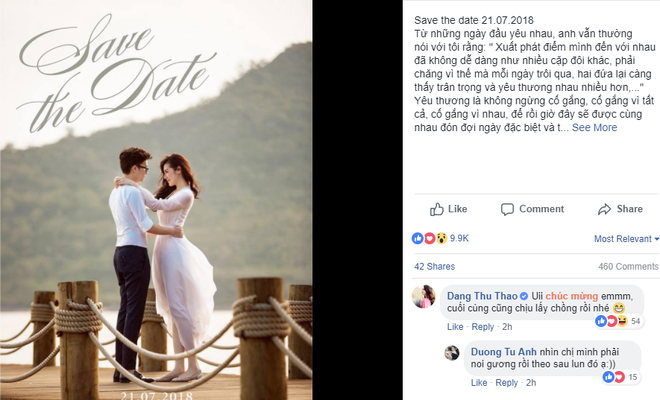The image size is (660, 400).
Task: Click the Share arrow icon
Action: pos(604,209)
